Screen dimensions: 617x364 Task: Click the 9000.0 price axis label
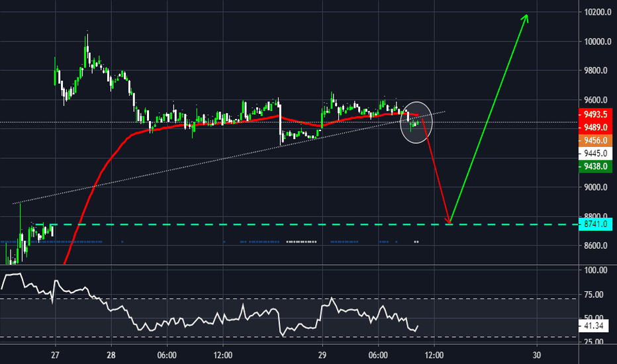(597, 187)
